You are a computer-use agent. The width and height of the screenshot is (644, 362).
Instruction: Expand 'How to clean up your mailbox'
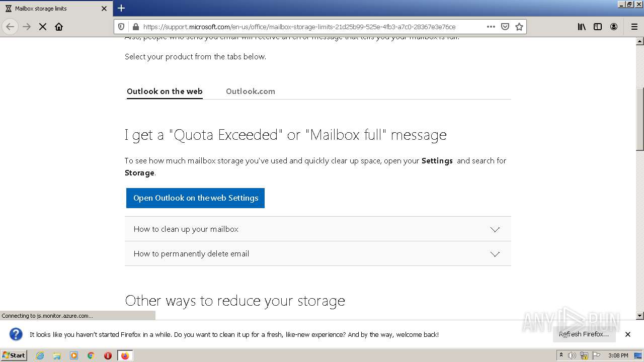pyautogui.click(x=317, y=229)
